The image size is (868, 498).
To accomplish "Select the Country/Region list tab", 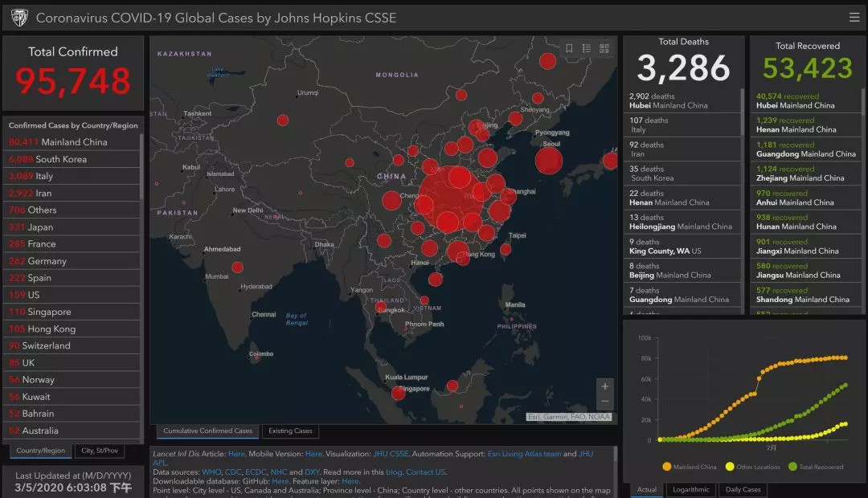I will coord(41,451).
